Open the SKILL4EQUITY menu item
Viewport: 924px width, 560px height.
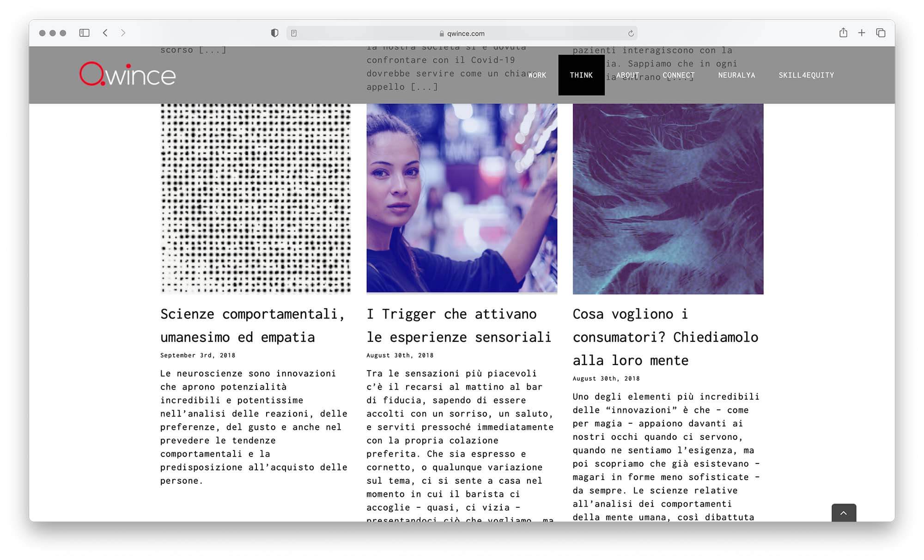[x=806, y=75]
